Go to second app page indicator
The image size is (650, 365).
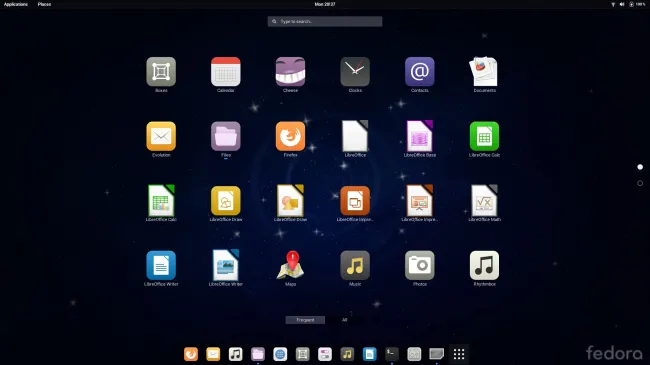click(x=640, y=183)
